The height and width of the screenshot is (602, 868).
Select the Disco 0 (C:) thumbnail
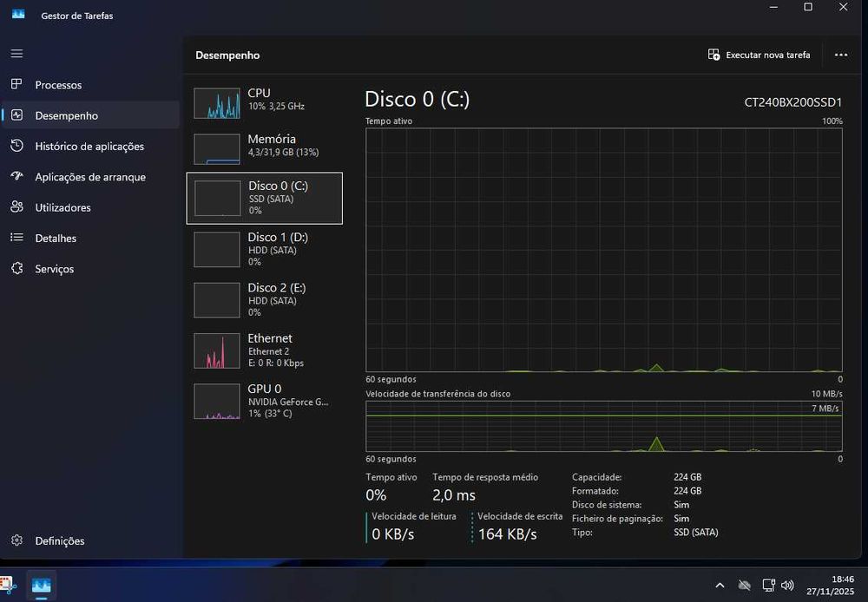tap(218, 198)
